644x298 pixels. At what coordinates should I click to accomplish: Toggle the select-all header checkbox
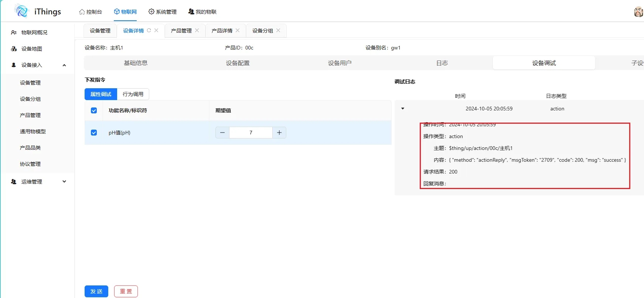(94, 110)
